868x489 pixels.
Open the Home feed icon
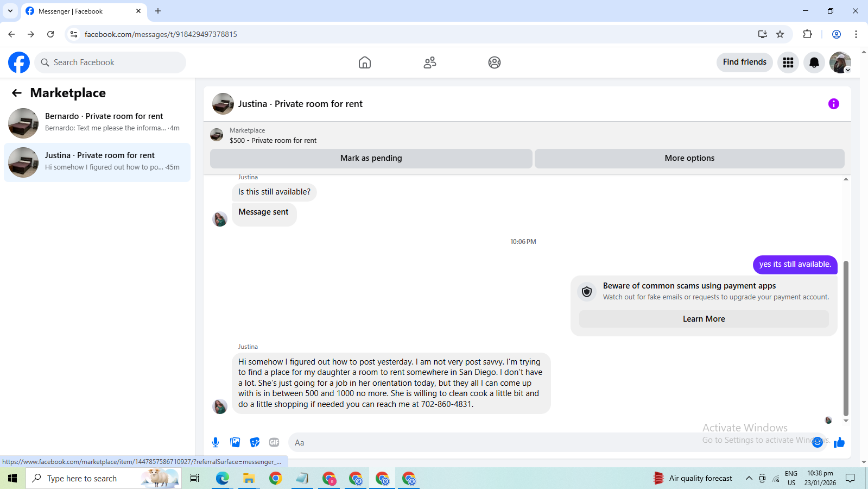point(365,62)
